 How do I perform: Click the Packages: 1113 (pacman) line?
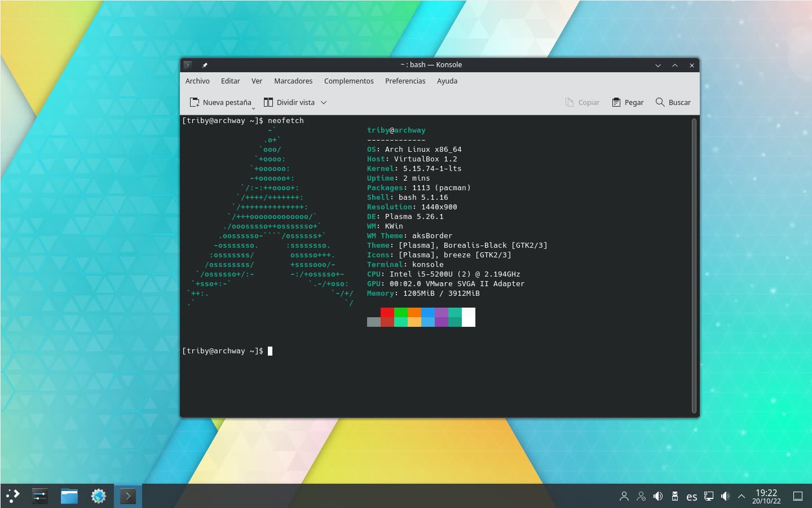coord(419,188)
